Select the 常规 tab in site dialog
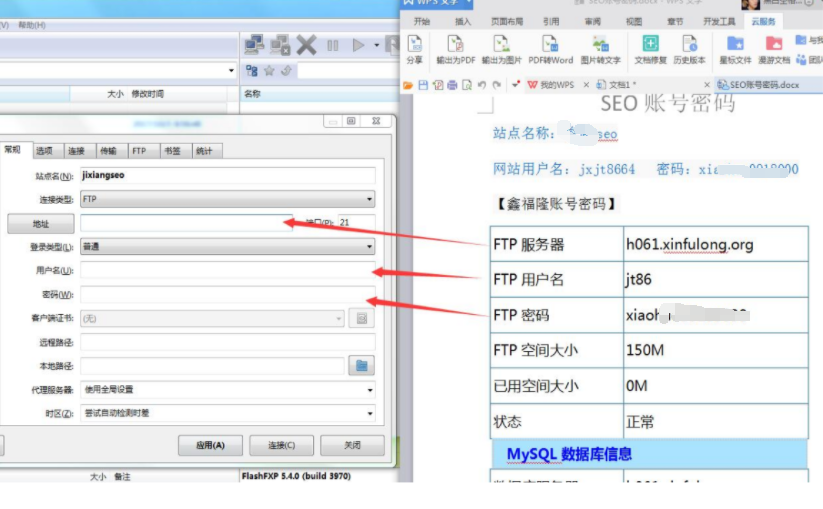823x509 pixels. click(13, 150)
